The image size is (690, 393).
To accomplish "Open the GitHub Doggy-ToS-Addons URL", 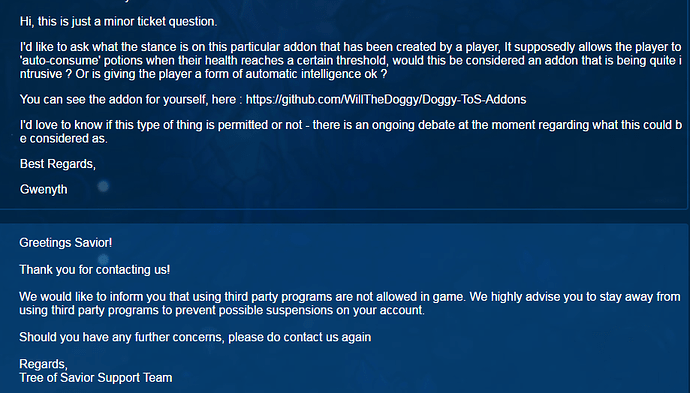I will tap(386, 100).
